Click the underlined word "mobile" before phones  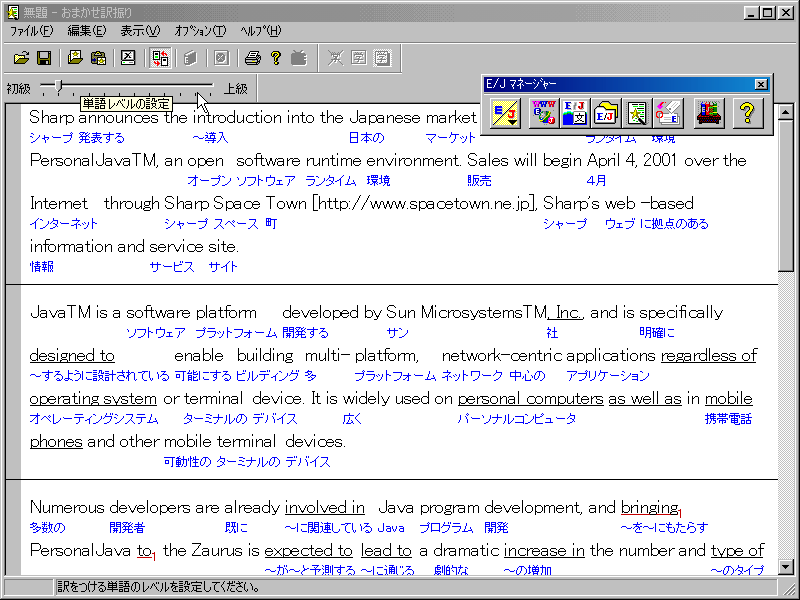(729, 398)
